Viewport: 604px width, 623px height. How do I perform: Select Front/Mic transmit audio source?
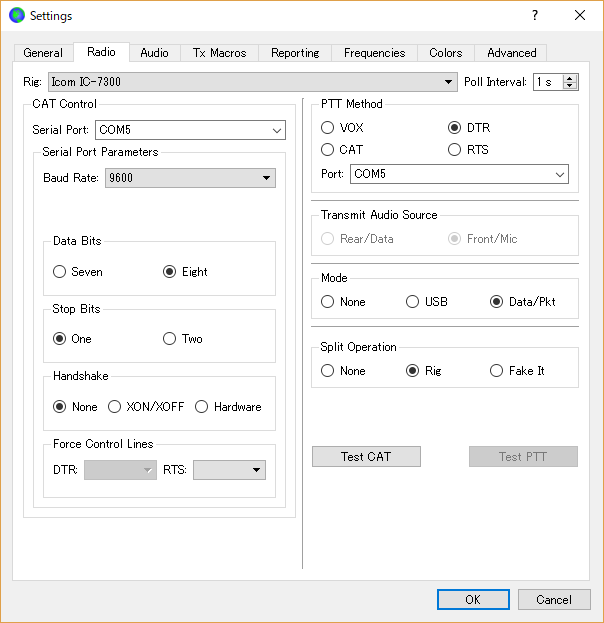pos(482,238)
